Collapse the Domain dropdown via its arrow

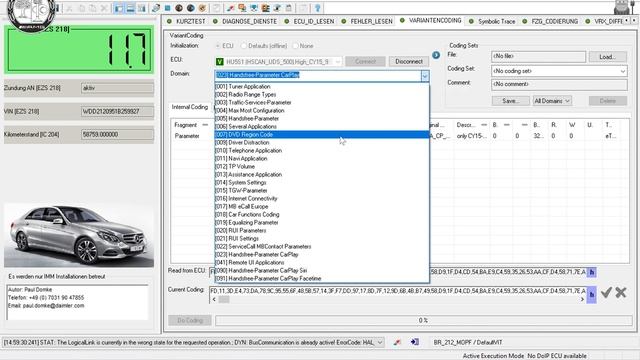(x=425, y=76)
